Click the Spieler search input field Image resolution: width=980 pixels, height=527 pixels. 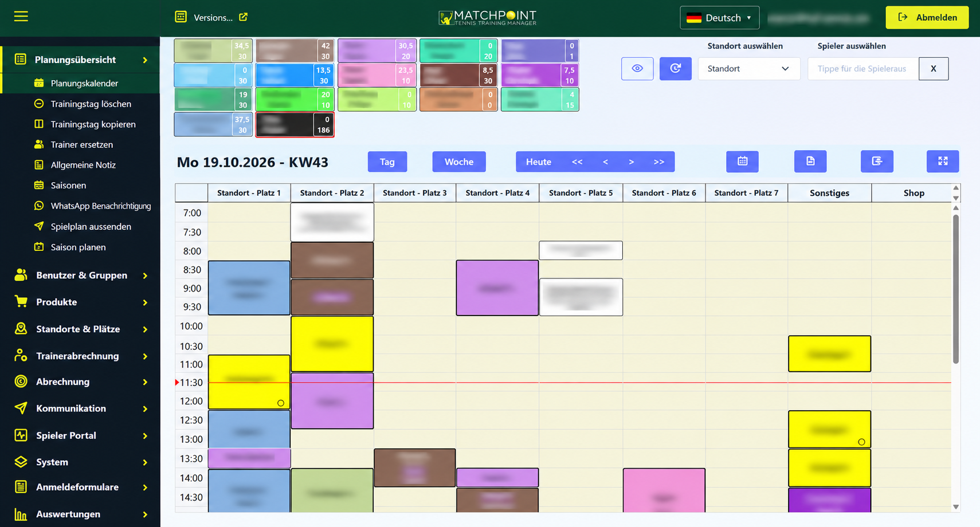click(x=863, y=69)
